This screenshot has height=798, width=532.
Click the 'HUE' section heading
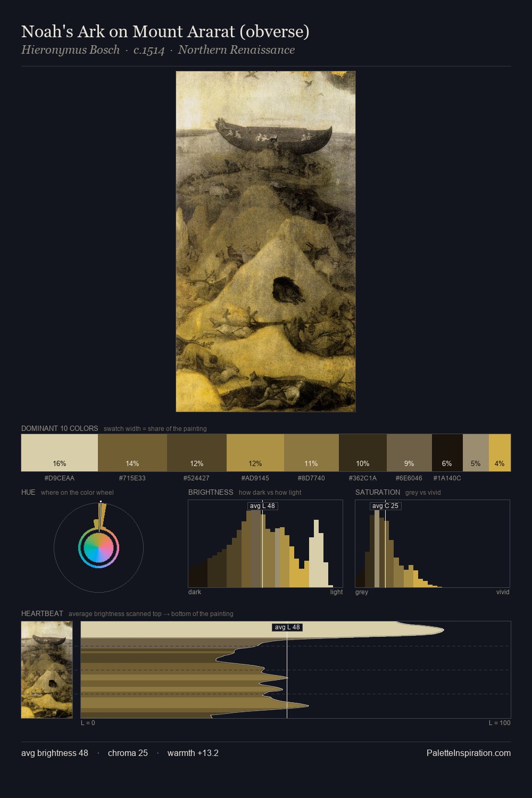pos(28,492)
